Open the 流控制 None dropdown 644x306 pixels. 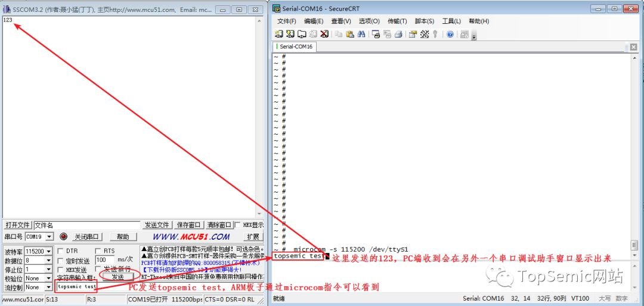click(x=49, y=287)
